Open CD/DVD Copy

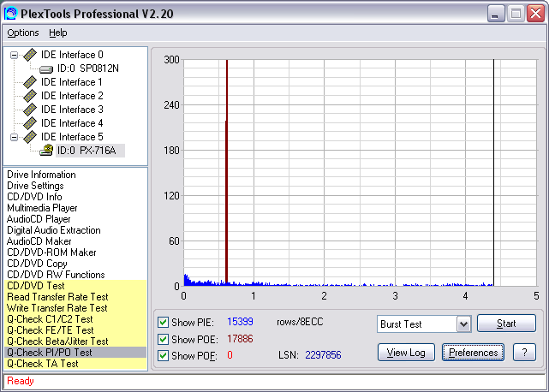37,264
